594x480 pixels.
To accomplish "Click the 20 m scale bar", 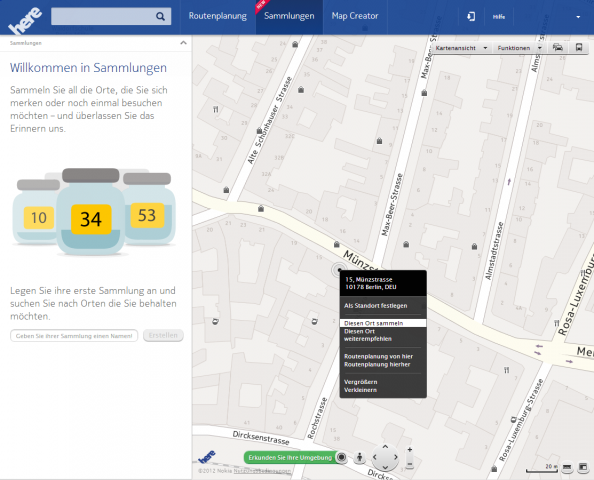I will pyautogui.click(x=542, y=468).
